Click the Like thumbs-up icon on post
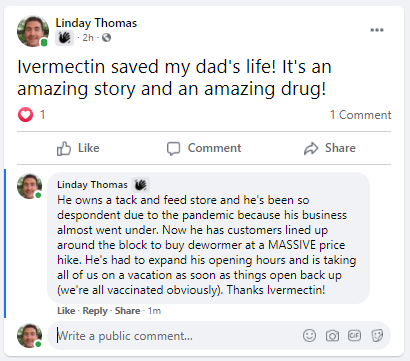Viewport: 410px width, 361px height. point(64,149)
